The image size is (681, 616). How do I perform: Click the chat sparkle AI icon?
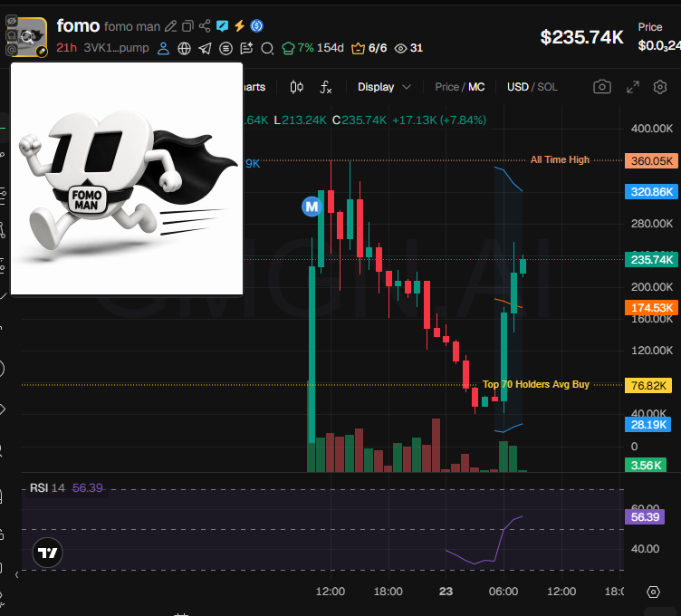[246, 48]
